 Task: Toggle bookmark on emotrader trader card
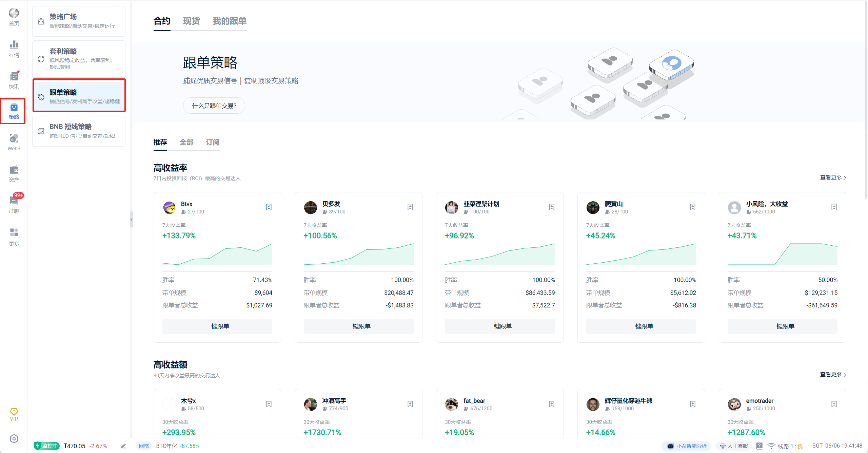click(834, 404)
